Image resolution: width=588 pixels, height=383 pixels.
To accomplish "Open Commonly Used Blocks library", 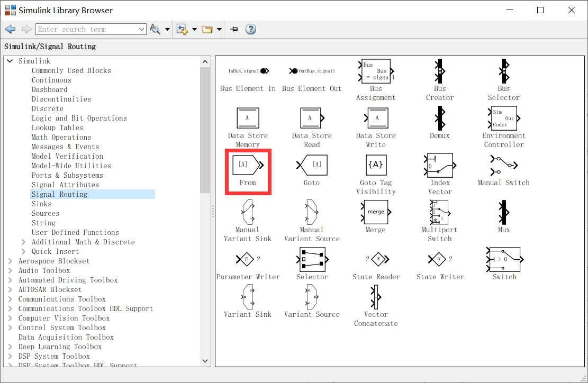I will pyautogui.click(x=71, y=70).
